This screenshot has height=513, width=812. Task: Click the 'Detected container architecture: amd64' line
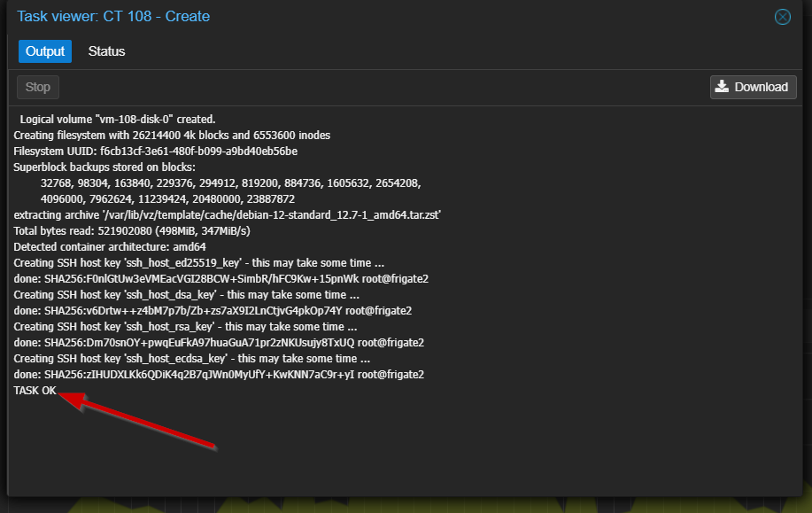110,247
